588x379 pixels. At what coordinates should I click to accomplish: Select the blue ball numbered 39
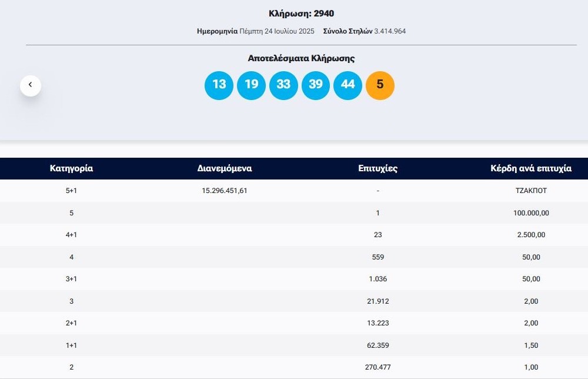(316, 85)
